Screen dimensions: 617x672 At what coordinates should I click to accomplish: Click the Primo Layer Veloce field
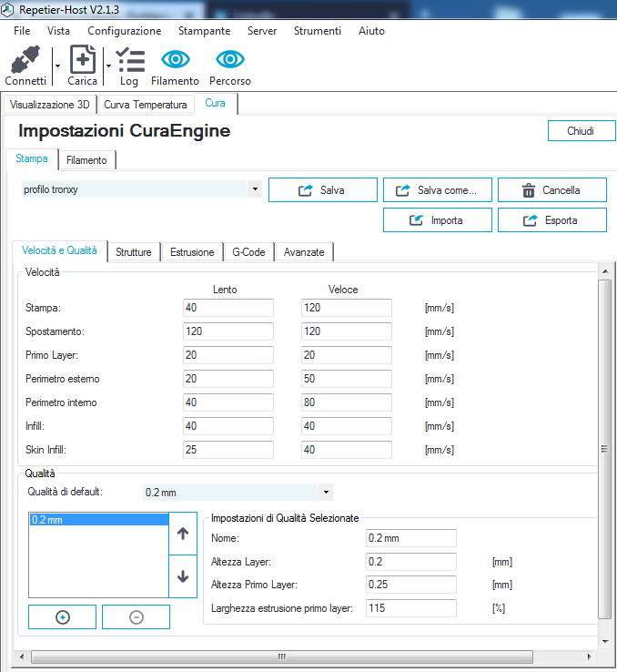point(347,355)
